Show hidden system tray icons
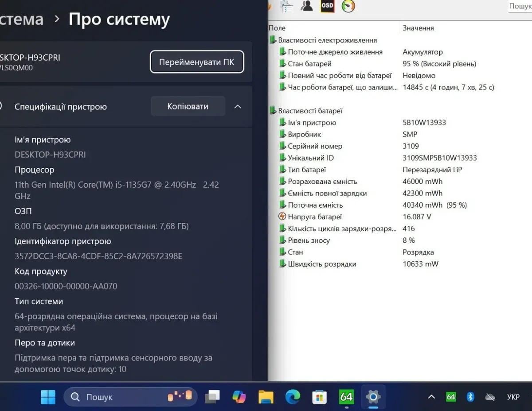The image size is (532, 411). (431, 397)
